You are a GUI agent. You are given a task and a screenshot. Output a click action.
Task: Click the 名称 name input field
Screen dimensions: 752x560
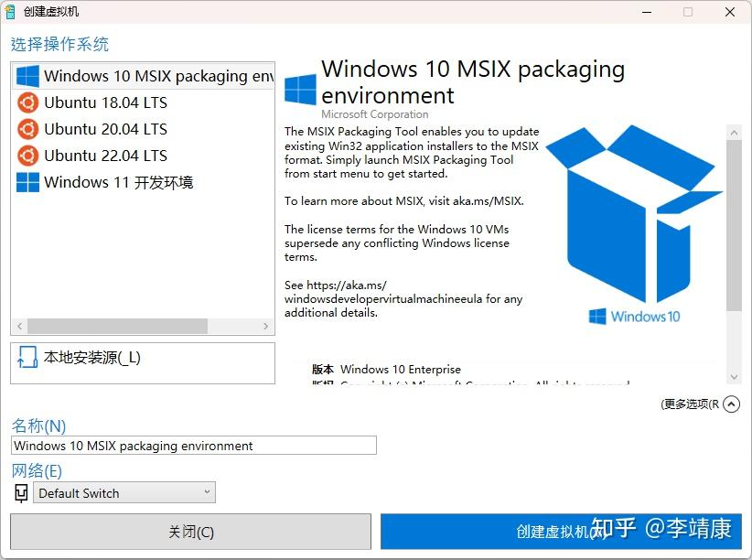click(x=194, y=446)
